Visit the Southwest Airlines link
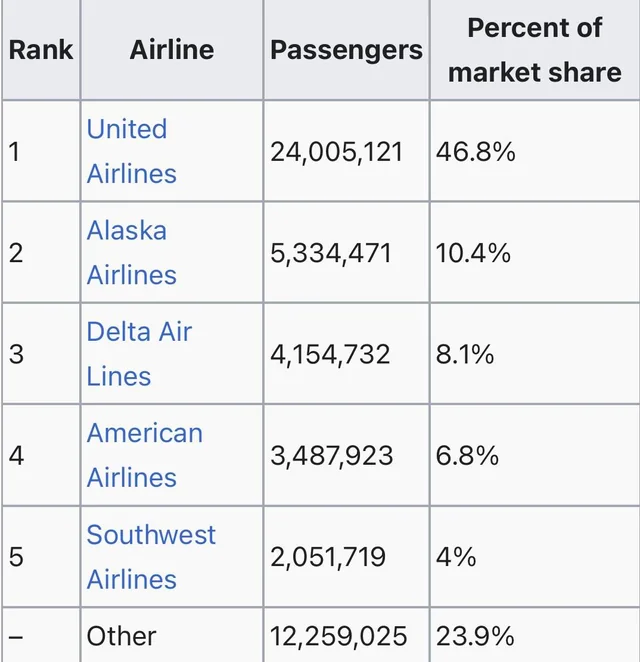 [x=150, y=535]
